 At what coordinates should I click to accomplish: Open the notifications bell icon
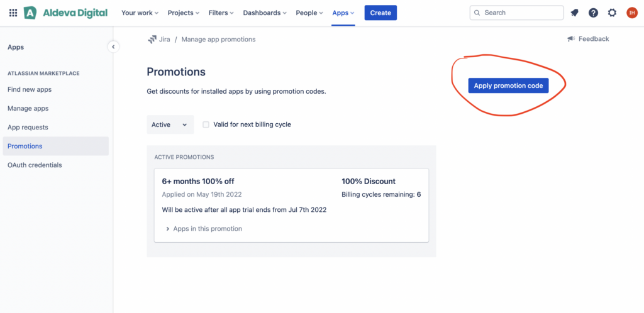coord(575,13)
